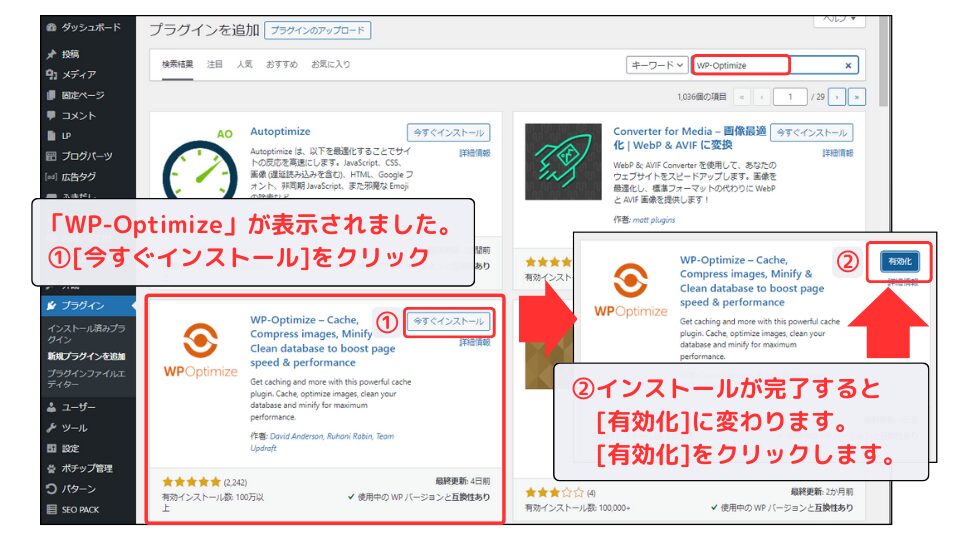Click WP-Optimize plugin title in left card

322,341
